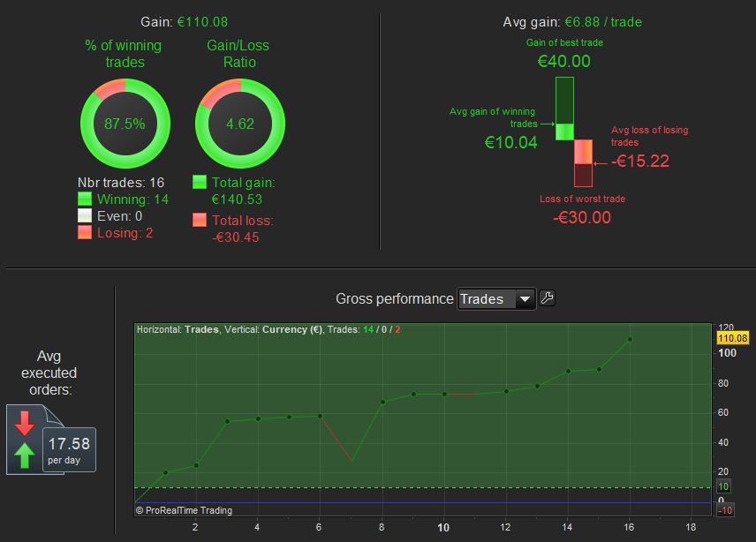Click the red Total loss swatch
756x542 pixels.
click(x=200, y=220)
